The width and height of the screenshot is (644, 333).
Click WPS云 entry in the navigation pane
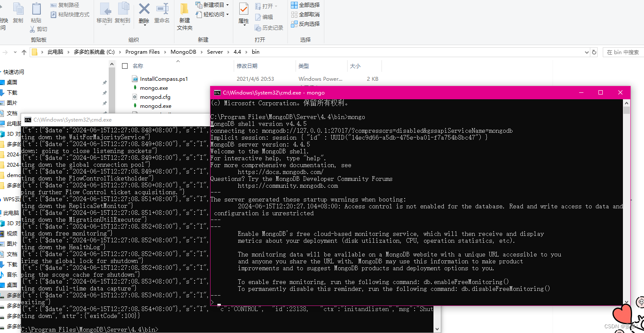(x=11, y=199)
